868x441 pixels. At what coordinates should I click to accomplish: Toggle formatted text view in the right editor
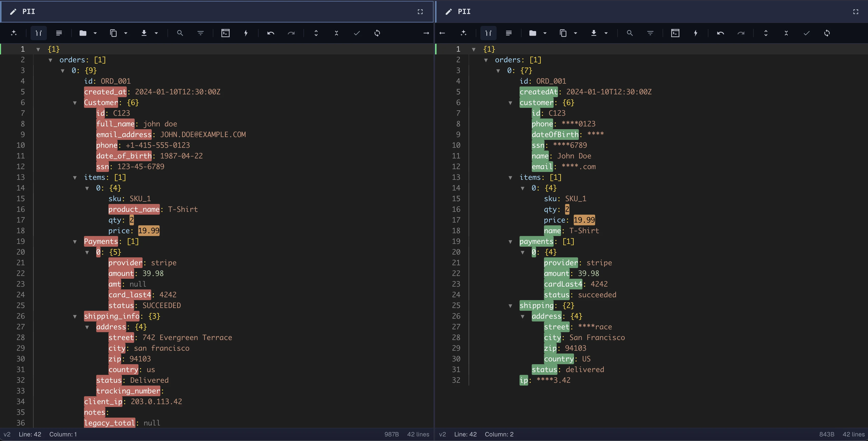point(509,33)
